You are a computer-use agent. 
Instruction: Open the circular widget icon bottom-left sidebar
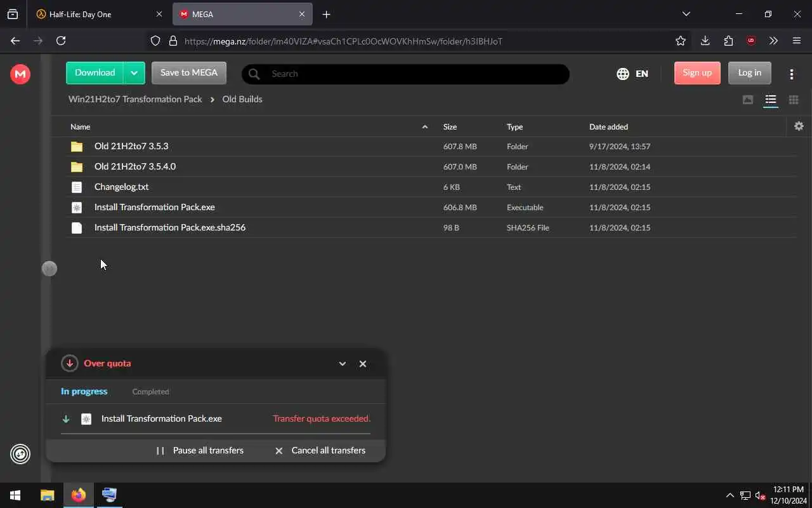point(20,454)
